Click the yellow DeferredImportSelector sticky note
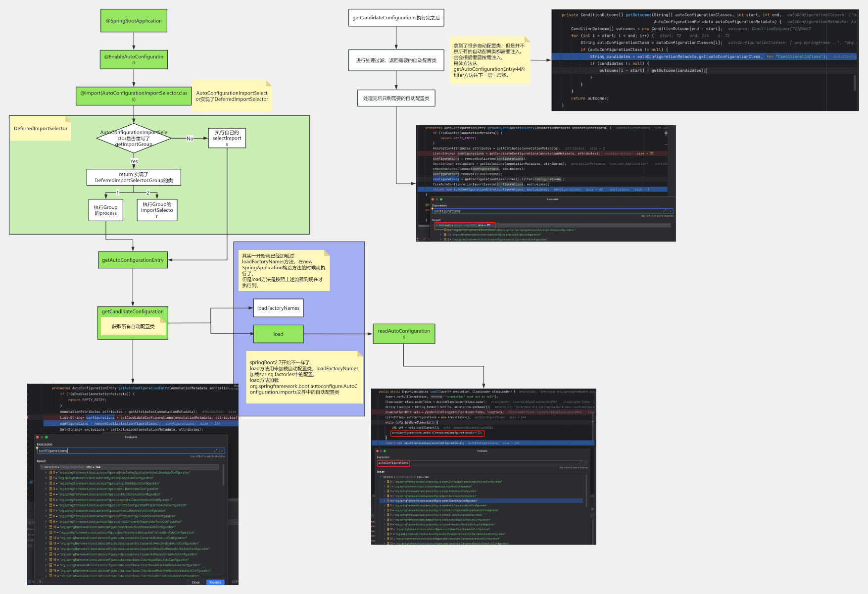Viewport: 868px width, 594px height. pos(41,129)
